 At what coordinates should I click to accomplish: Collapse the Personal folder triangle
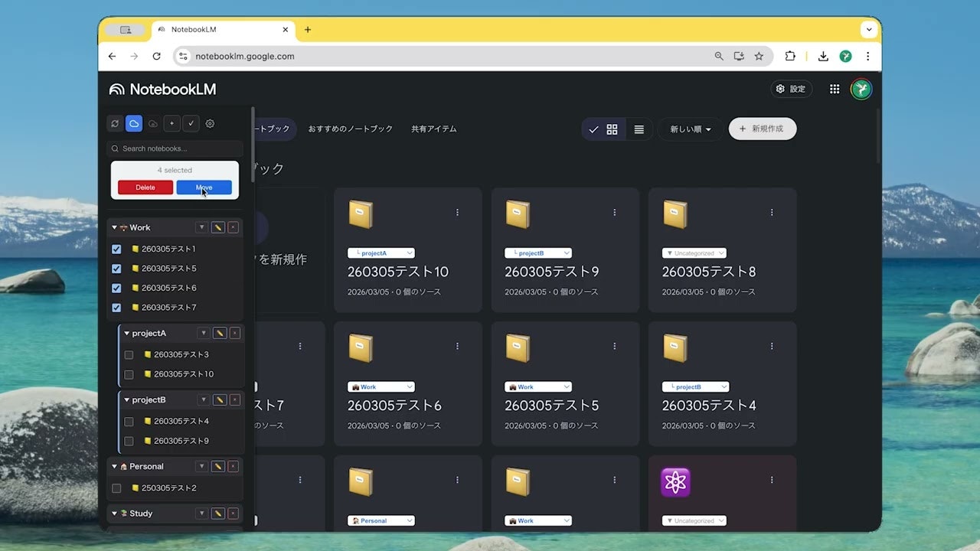(x=115, y=466)
